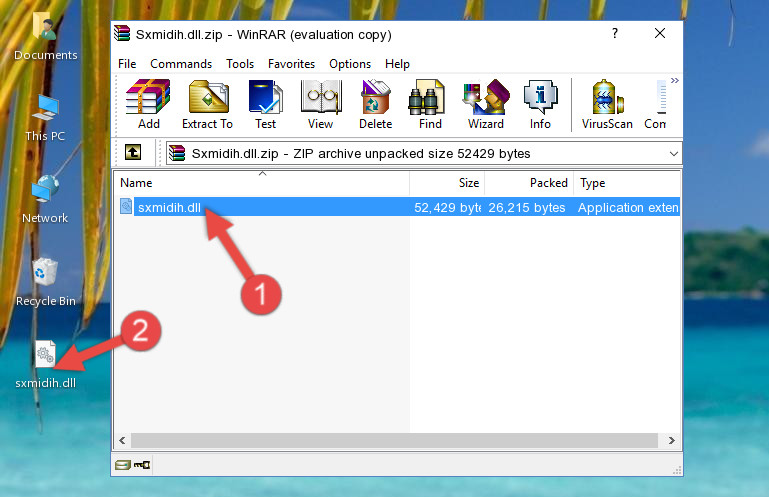Open the File menu
769x497 pixels.
pos(127,64)
